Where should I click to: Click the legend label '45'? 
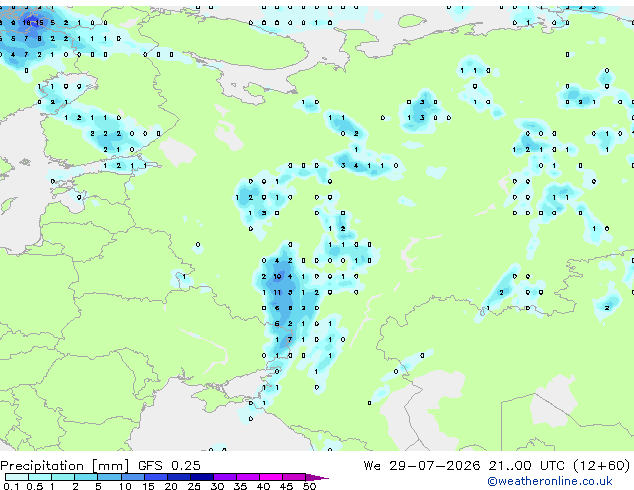tap(286, 486)
